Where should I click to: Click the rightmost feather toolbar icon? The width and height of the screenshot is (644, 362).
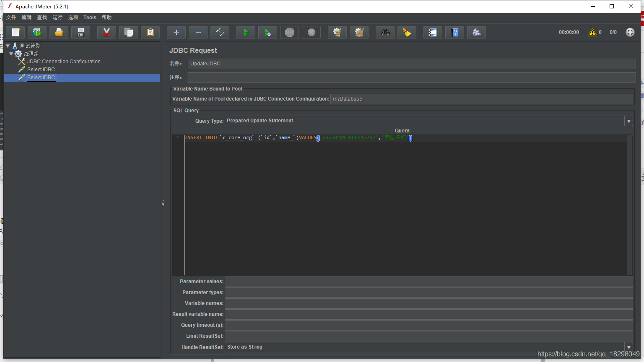point(477,32)
